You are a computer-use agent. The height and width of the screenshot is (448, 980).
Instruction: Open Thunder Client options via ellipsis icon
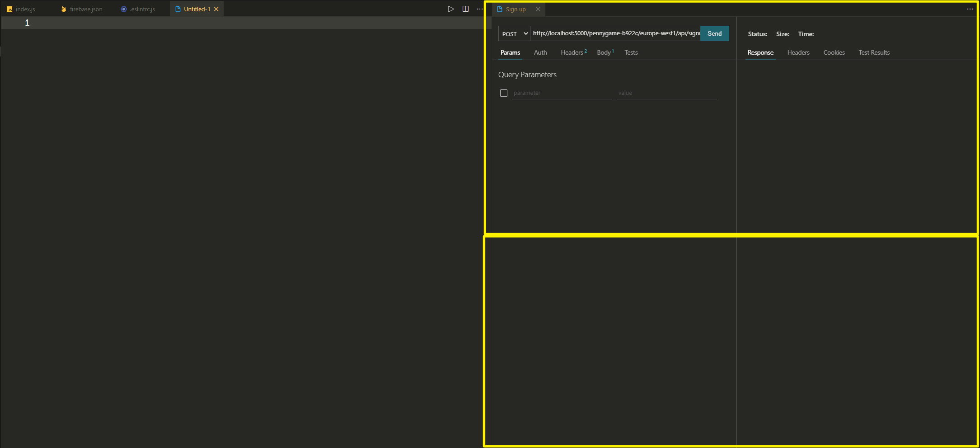pos(970,9)
